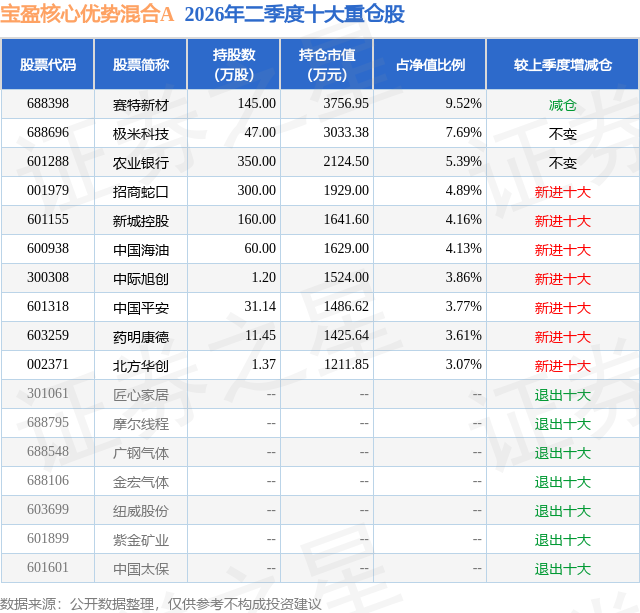Select stock code 688398
Image resolution: width=640 pixels, height=613 pixels.
coord(48,104)
